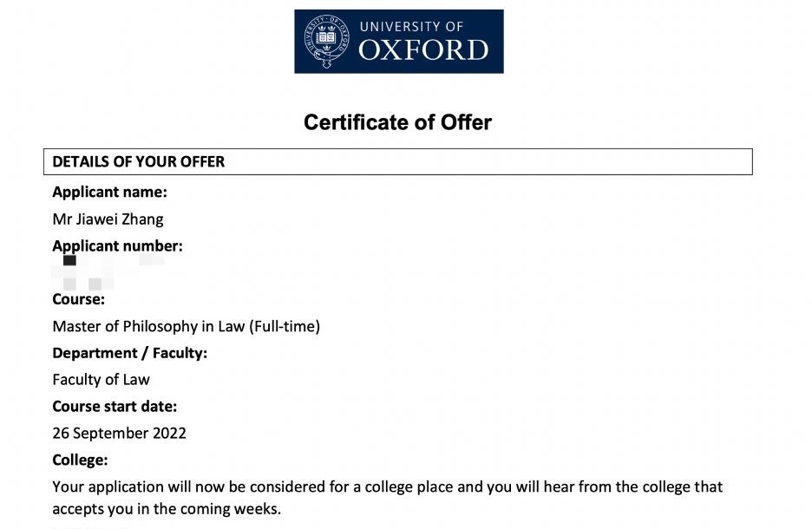Image resolution: width=812 pixels, height=529 pixels.
Task: Click the text 'accepts you in the coming weeks'
Action: click(167, 509)
